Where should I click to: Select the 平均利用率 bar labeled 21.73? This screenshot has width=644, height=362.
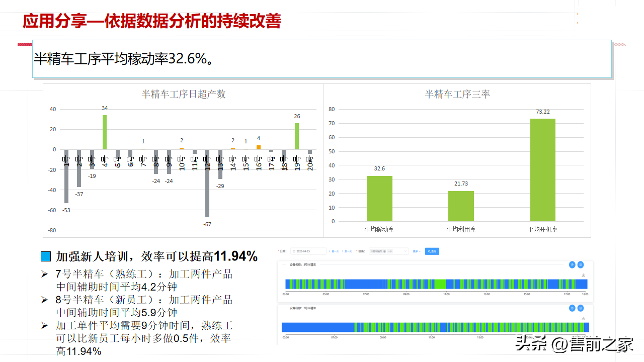coord(461,206)
